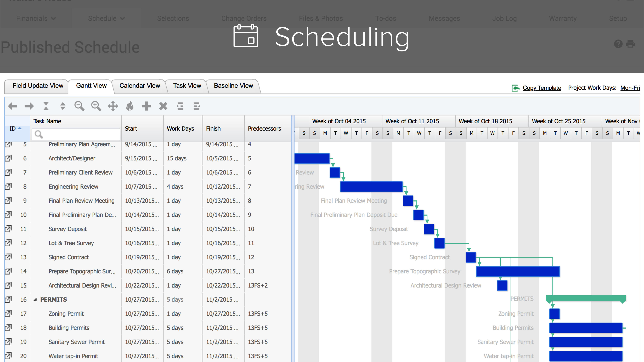Viewport: 644px width, 362px height.
Task: Click the X delete task icon
Action: pyautogui.click(x=163, y=106)
